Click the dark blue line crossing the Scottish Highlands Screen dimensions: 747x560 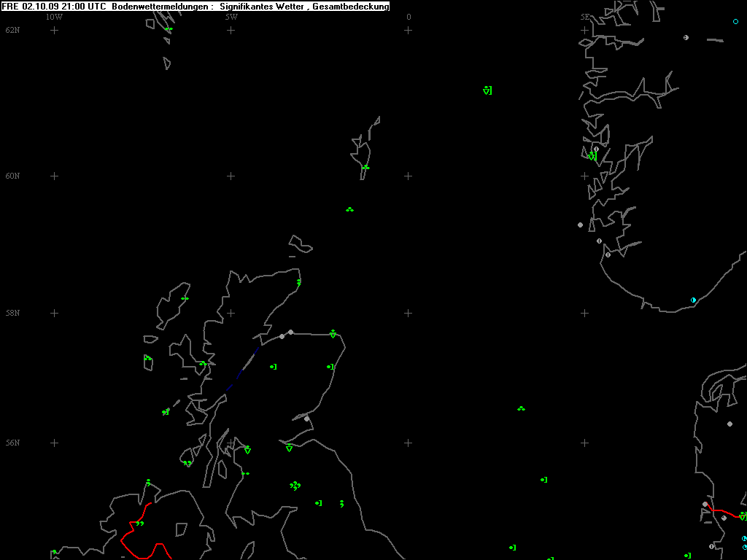coord(243,369)
